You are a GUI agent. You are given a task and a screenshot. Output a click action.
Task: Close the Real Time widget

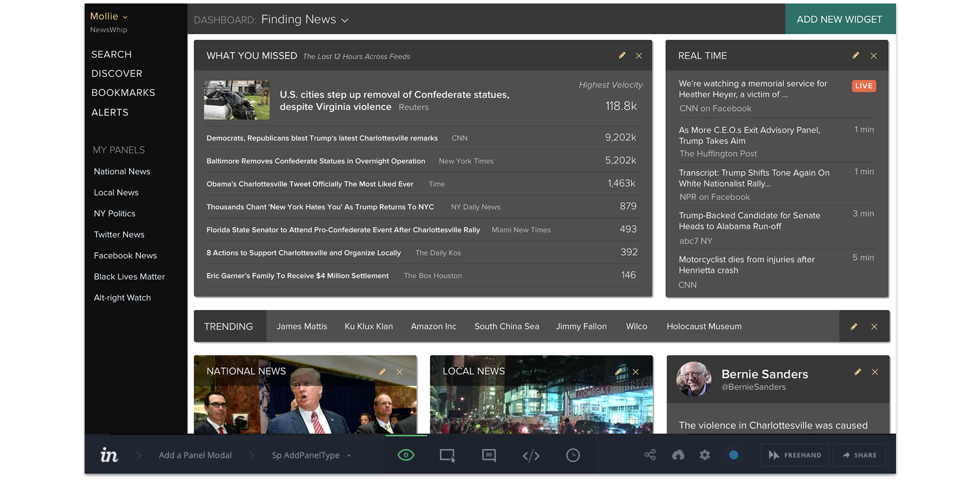point(873,56)
